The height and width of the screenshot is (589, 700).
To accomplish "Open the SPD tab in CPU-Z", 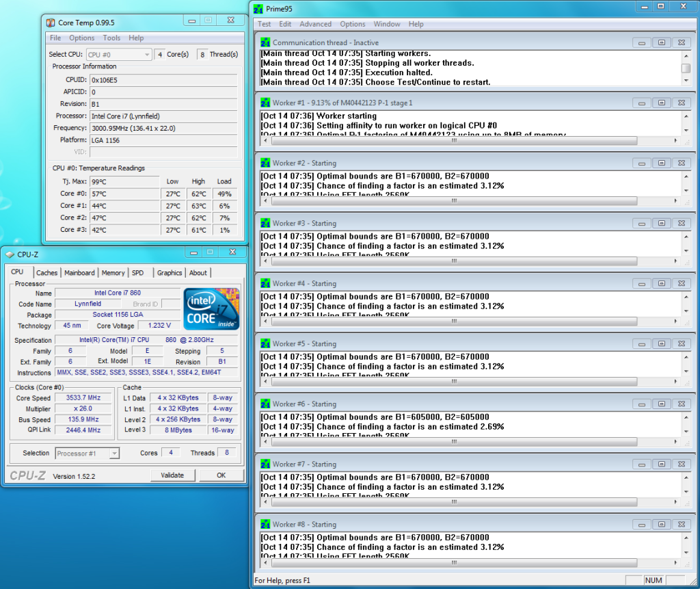I will pos(138,273).
